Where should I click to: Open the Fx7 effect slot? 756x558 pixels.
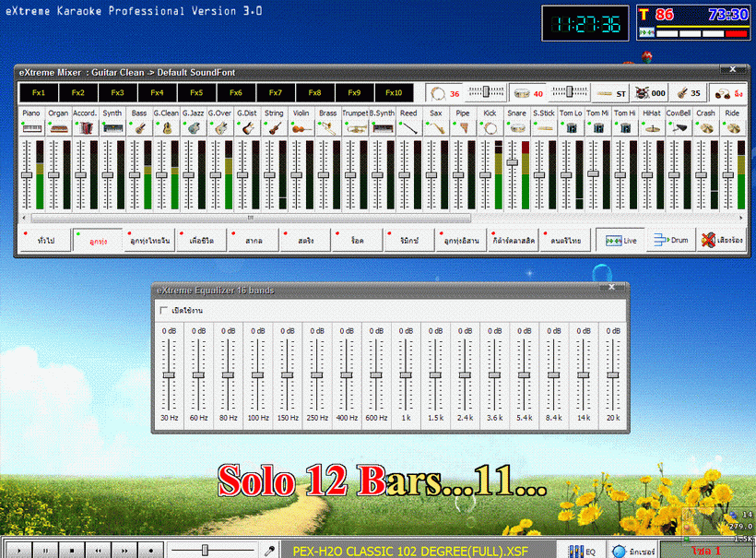pyautogui.click(x=276, y=92)
